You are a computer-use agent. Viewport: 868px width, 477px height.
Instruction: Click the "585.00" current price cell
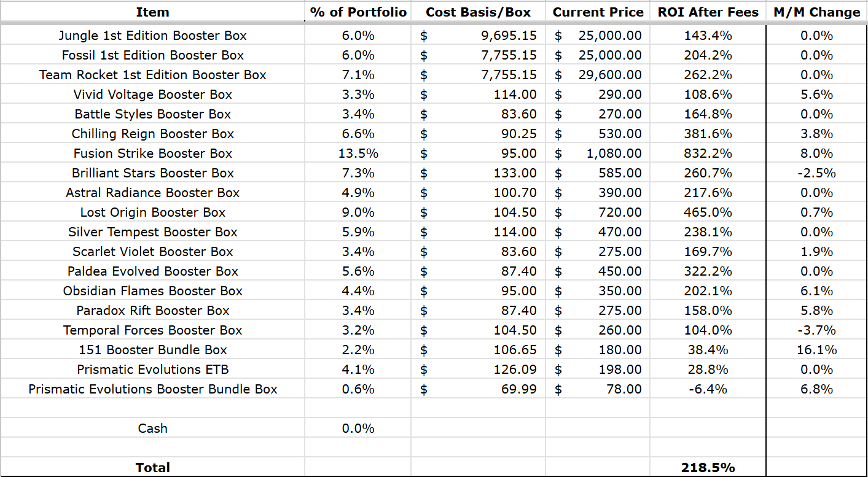pos(620,173)
